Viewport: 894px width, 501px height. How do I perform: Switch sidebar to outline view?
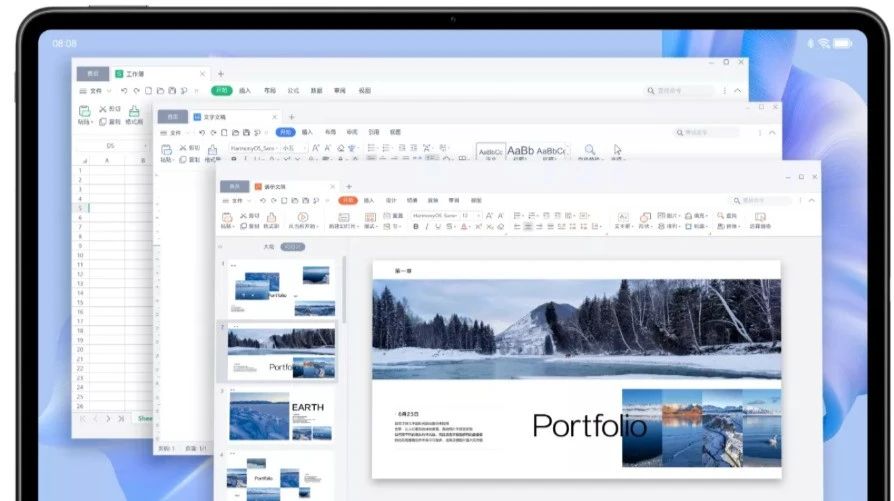[x=268, y=247]
